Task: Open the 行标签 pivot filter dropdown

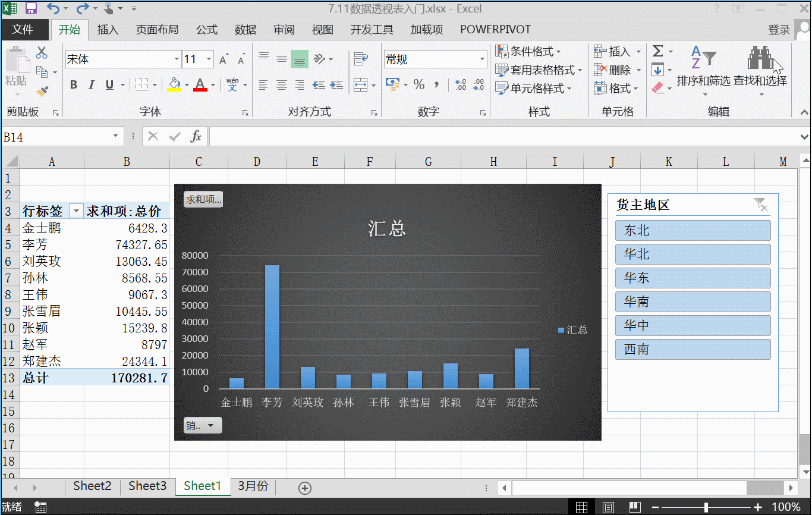Action: coord(76,211)
